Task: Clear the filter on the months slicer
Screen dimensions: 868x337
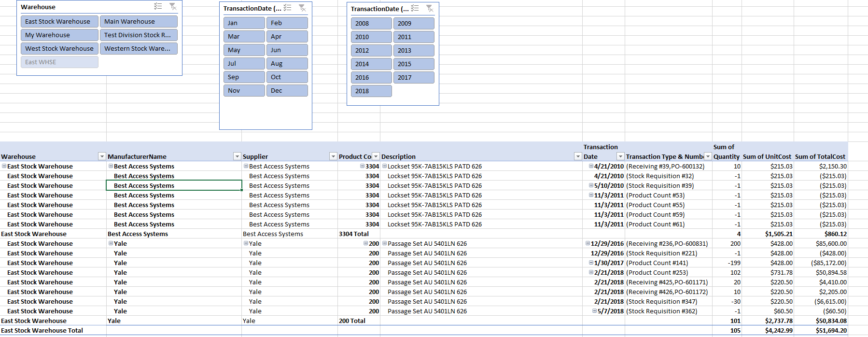Action: coord(302,8)
